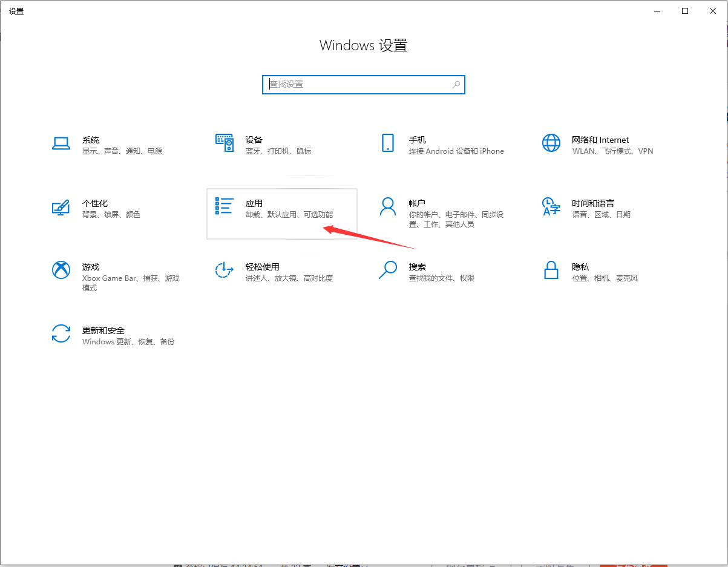Open 搜索 settings title link
728x567 pixels.
click(418, 267)
